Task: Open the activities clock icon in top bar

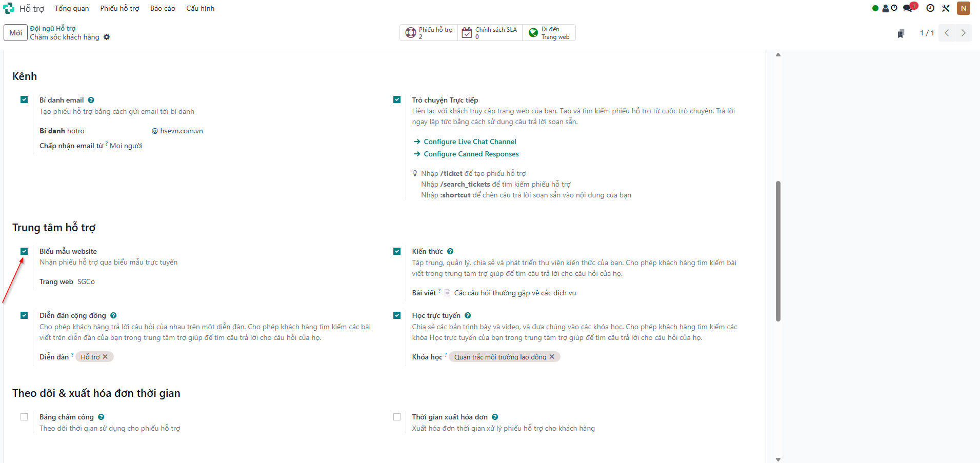Action: [x=930, y=8]
